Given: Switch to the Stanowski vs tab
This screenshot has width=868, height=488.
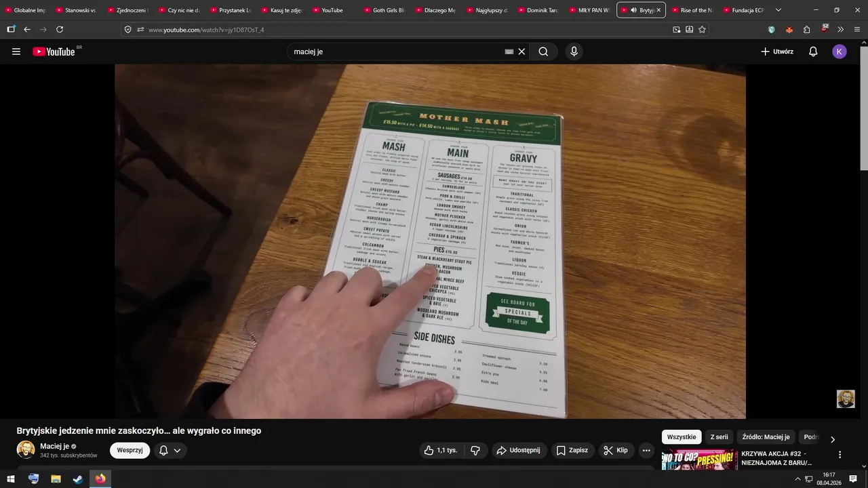Looking at the screenshot, I should pyautogui.click(x=76, y=10).
